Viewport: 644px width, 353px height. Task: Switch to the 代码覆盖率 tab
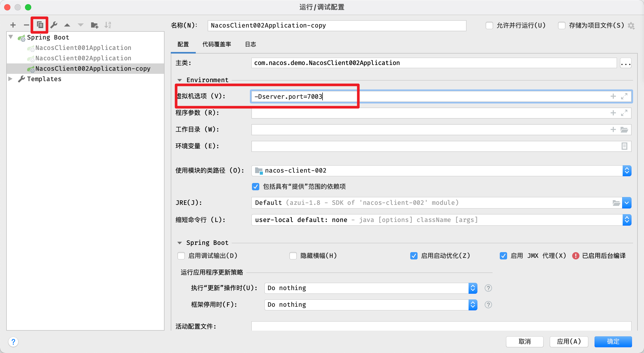tap(217, 44)
